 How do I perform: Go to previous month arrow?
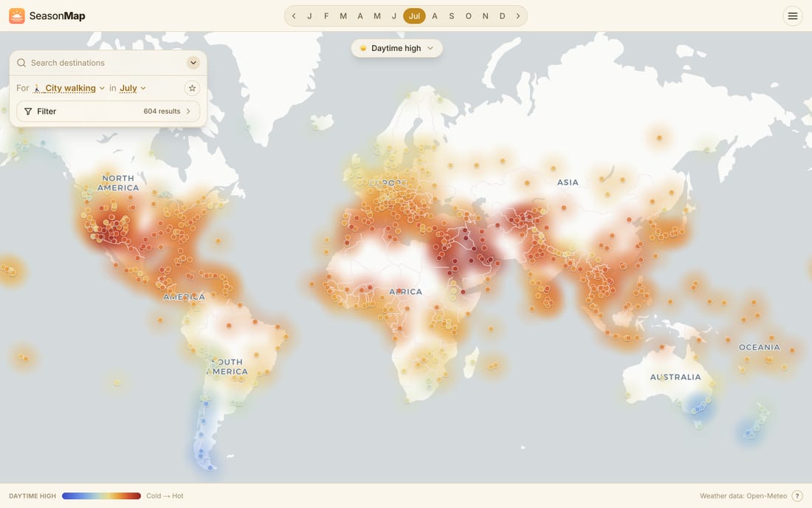(x=294, y=16)
